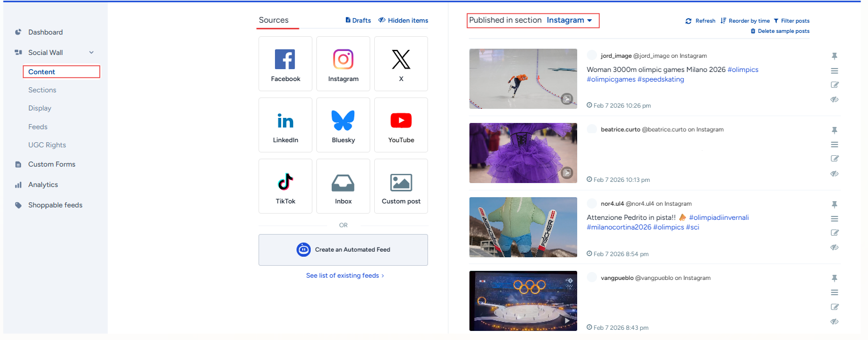This screenshot has height=340, width=868.
Task: Open Filter posts
Action: (x=791, y=21)
